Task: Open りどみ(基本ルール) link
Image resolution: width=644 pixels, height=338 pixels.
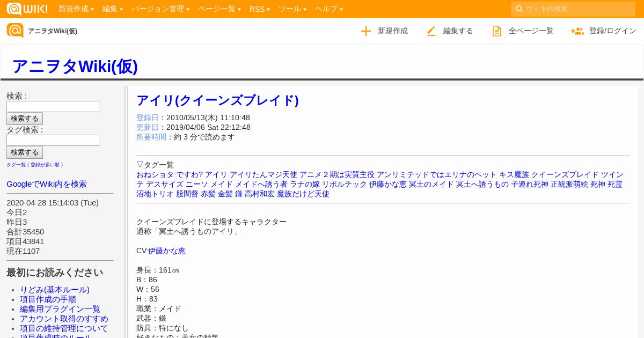Action: [55, 290]
